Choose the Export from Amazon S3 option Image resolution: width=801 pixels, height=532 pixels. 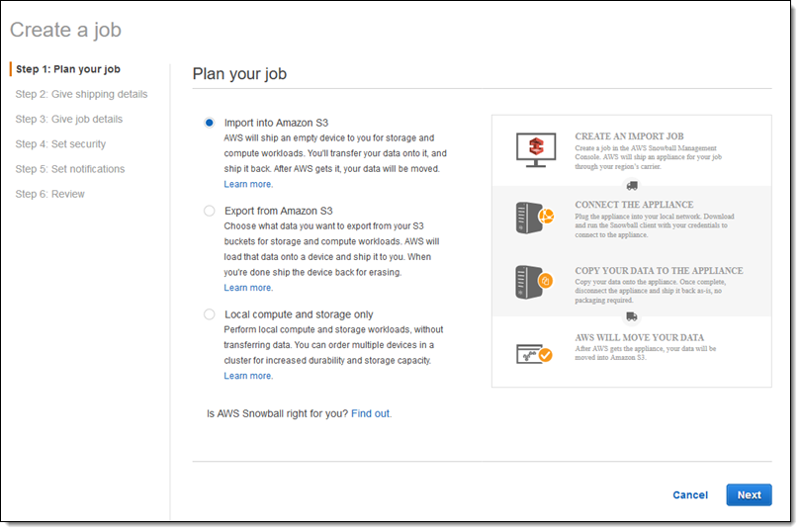(x=209, y=211)
